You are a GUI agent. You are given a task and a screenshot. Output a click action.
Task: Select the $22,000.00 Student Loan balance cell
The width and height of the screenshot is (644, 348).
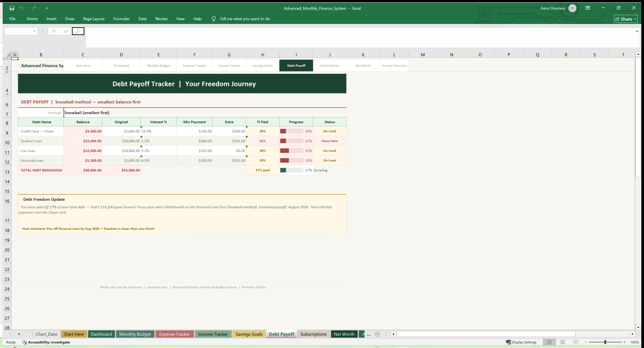83,141
